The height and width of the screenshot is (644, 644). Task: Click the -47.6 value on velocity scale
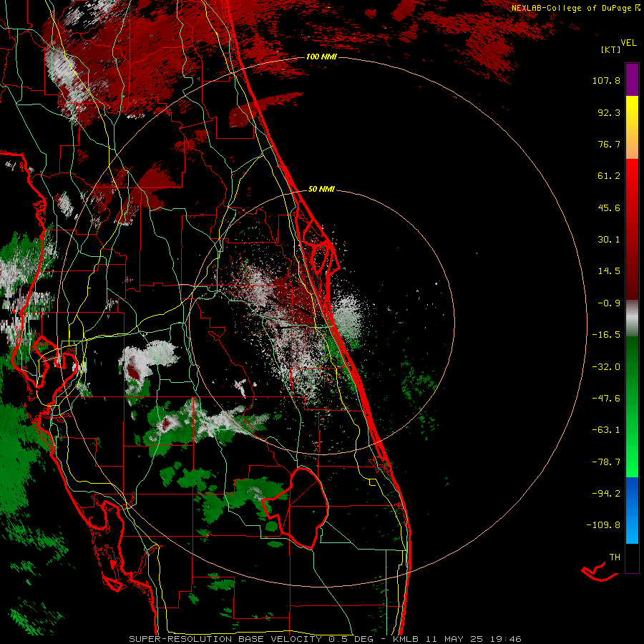(x=606, y=399)
